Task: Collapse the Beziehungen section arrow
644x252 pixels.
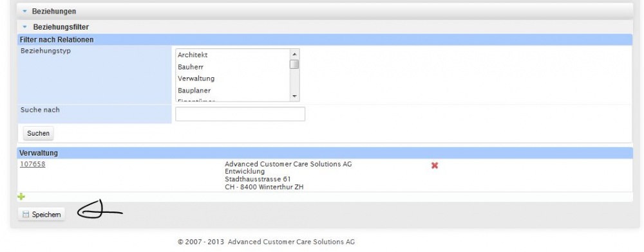Action: click(x=24, y=12)
